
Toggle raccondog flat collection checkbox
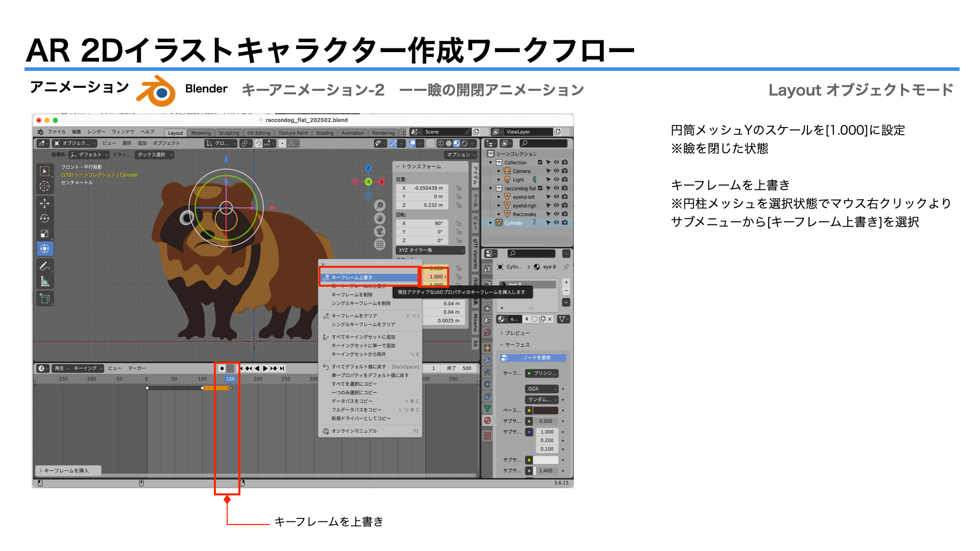tap(540, 188)
